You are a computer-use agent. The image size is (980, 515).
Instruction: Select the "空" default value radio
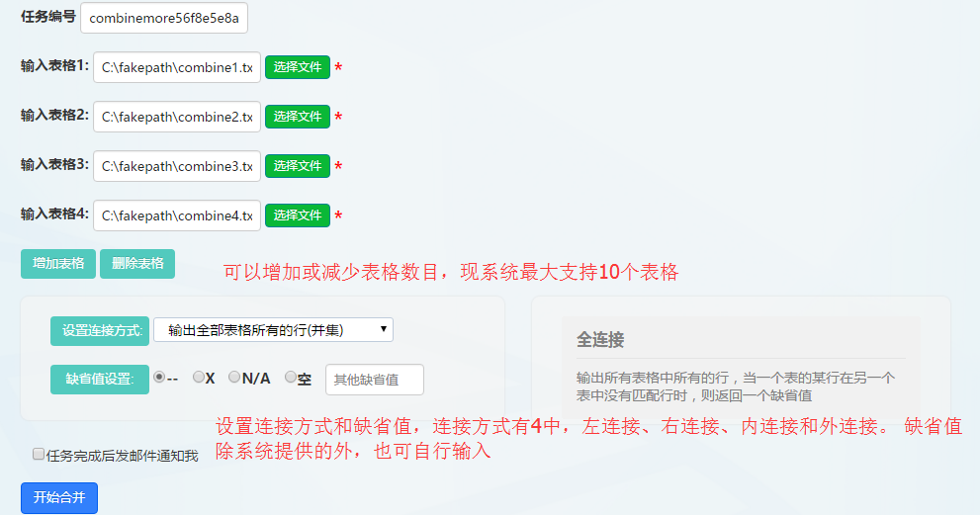(x=291, y=377)
